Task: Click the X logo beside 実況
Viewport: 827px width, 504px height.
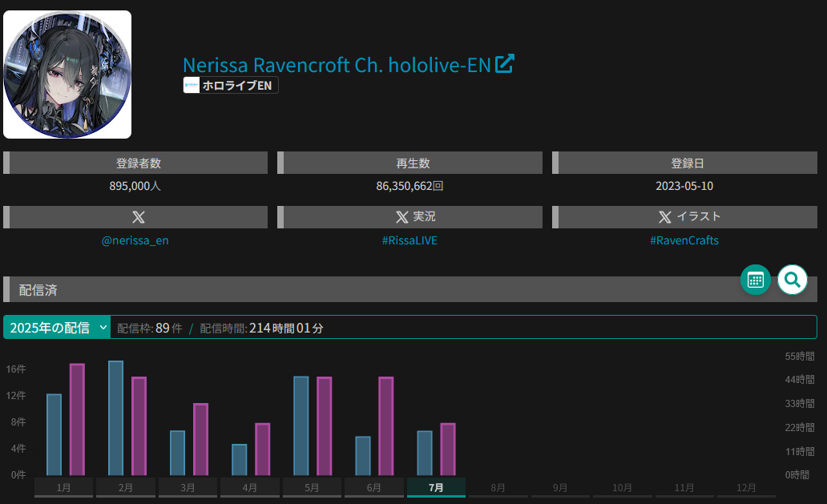Action: [x=402, y=216]
